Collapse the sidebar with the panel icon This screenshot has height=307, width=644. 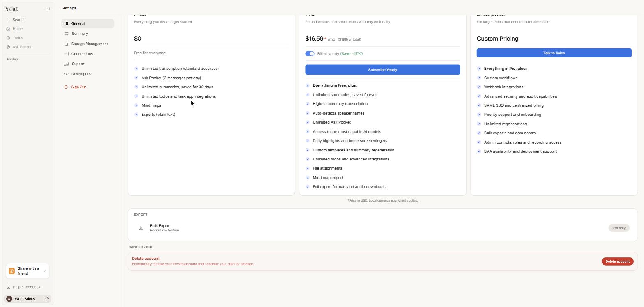48,9
